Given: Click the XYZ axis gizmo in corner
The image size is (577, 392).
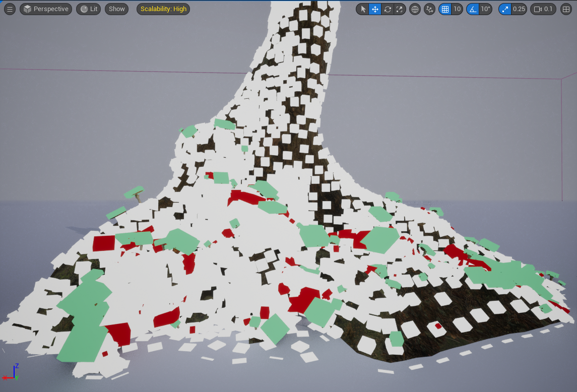Looking at the screenshot, I should click(11, 373).
